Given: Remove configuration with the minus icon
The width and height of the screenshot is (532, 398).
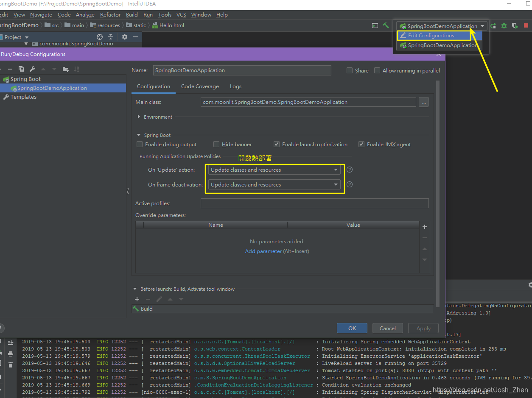Looking at the screenshot, I should click(10, 69).
